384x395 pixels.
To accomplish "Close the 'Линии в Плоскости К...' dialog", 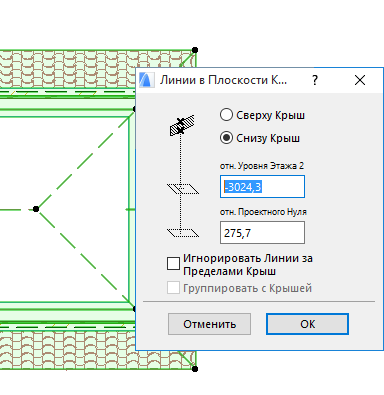I will [x=360, y=80].
